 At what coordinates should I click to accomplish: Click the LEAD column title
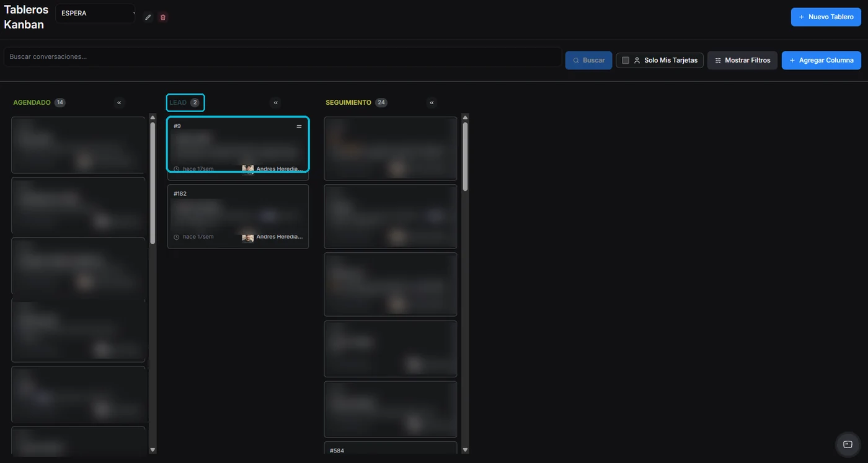click(178, 102)
